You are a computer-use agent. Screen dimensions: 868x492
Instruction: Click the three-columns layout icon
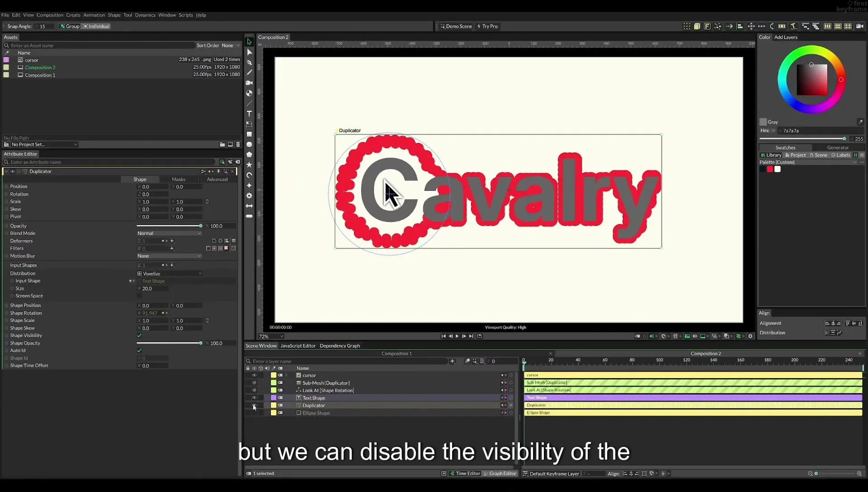click(x=827, y=26)
